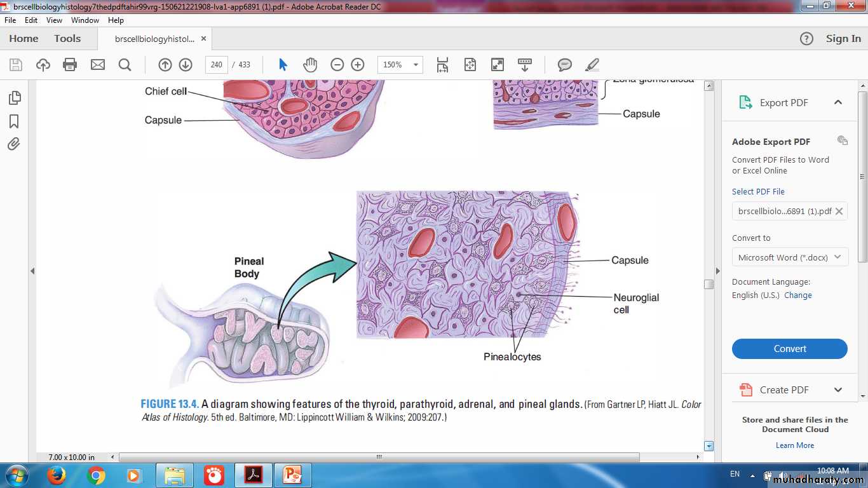Screen dimensions: 868x488
Task: Add a comment with sticky note icon
Action: tap(564, 65)
